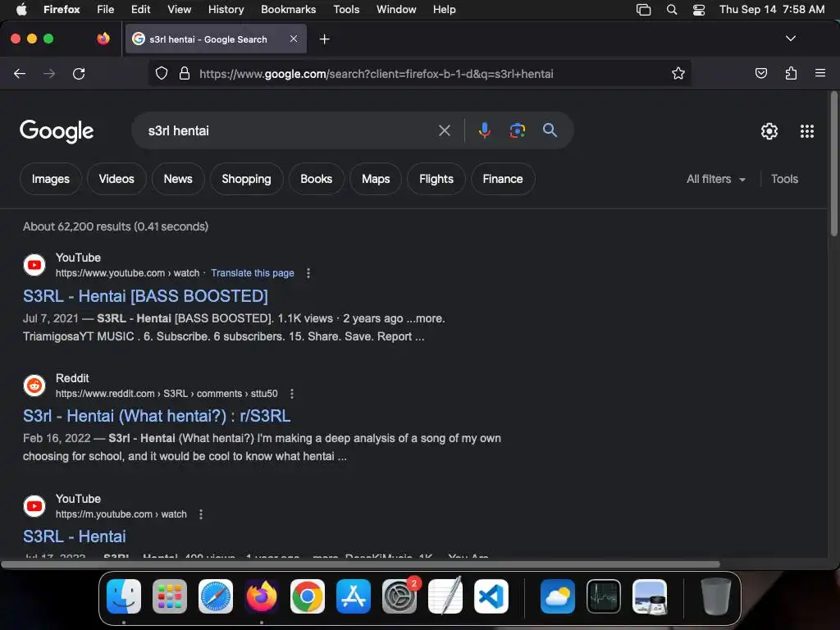Image resolution: width=840 pixels, height=630 pixels.
Task: Expand the list all tabs chevron
Action: 791,39
